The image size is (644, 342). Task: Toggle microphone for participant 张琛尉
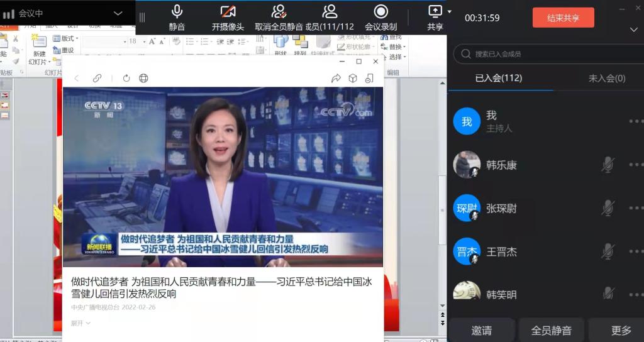pos(608,208)
